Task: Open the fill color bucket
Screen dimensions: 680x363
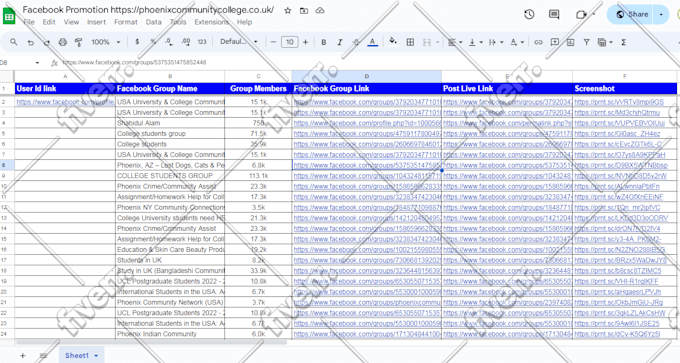Action: 393,41
